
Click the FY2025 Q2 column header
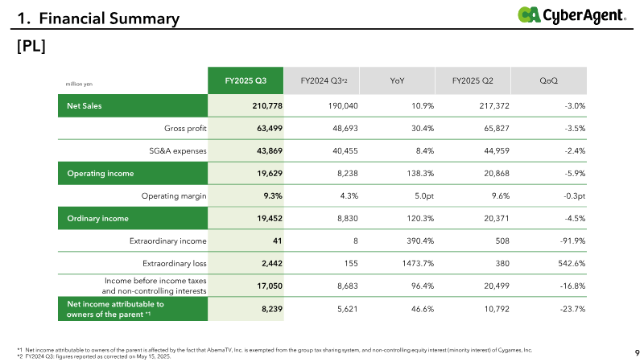(x=473, y=80)
